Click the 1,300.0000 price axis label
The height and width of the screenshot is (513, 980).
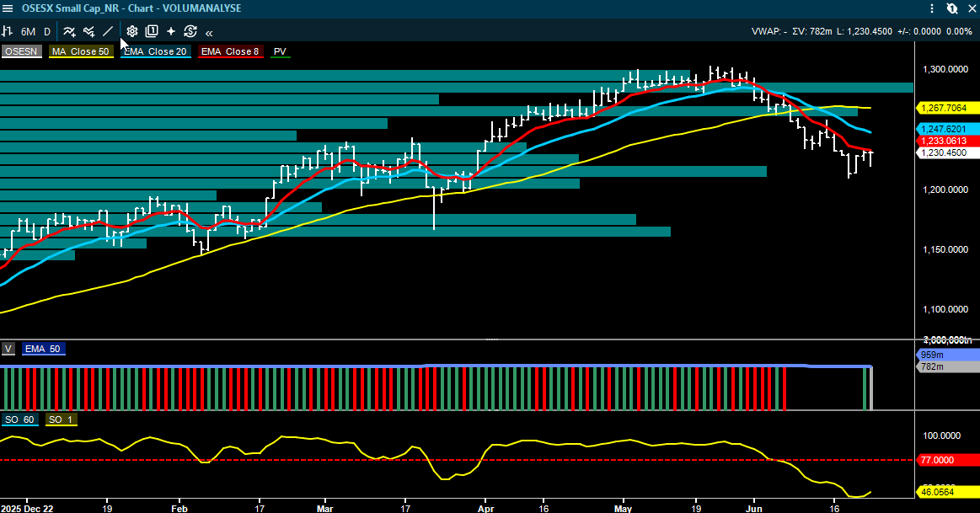[945, 69]
